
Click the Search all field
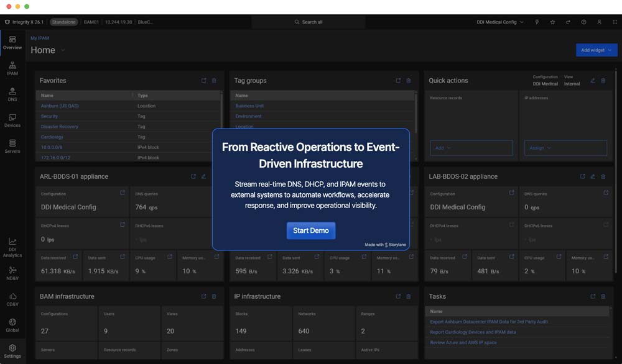[309, 22]
